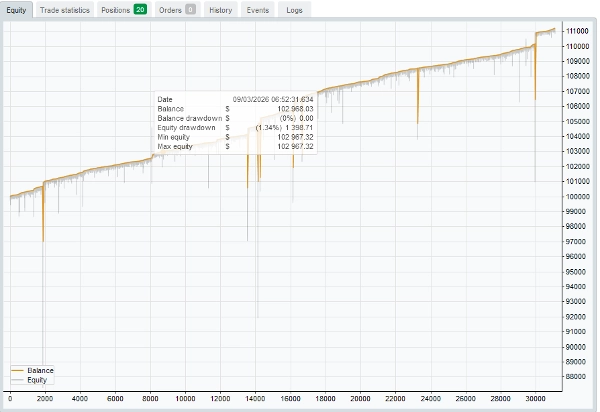Open the Positions tab
The image size is (600, 412).
click(124, 10)
